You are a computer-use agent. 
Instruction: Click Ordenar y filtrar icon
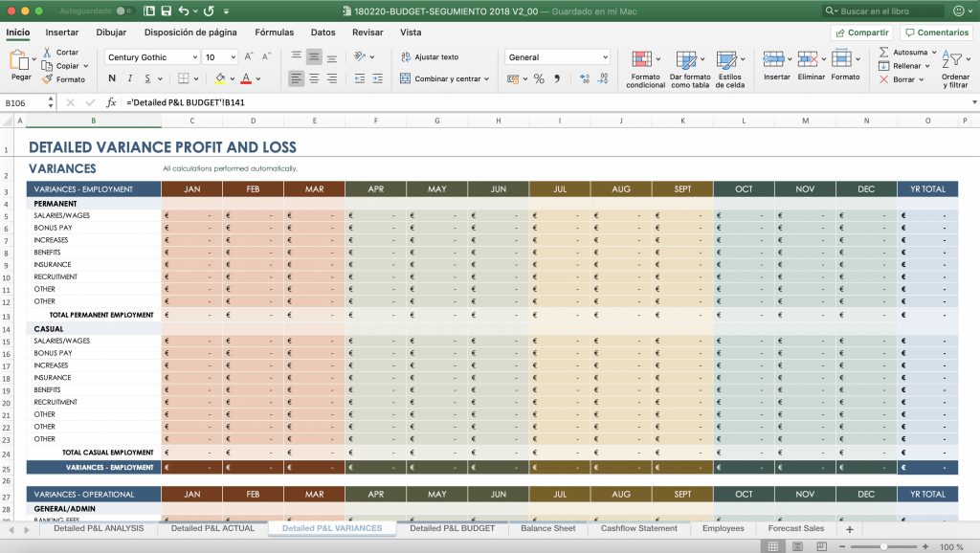[x=952, y=59]
